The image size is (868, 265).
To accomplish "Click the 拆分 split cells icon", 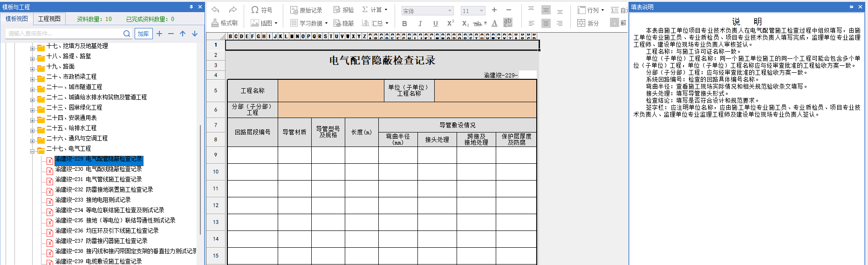I will [x=588, y=23].
